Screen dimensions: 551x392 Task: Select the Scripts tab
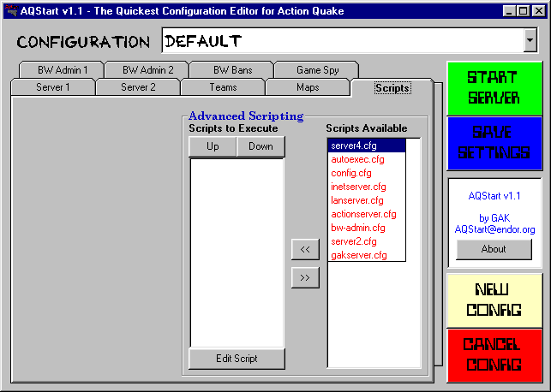click(x=392, y=88)
